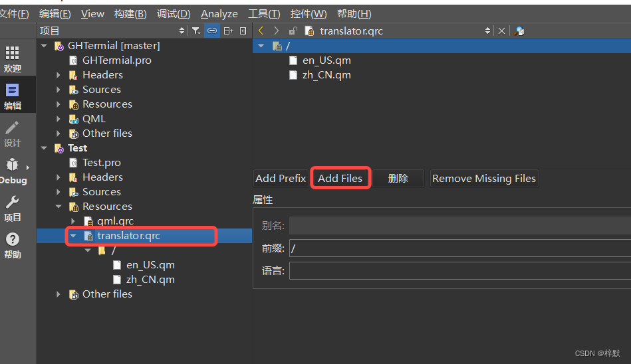Select the / prefix folder in project tree
The height and width of the screenshot is (364, 631).
[107, 250]
